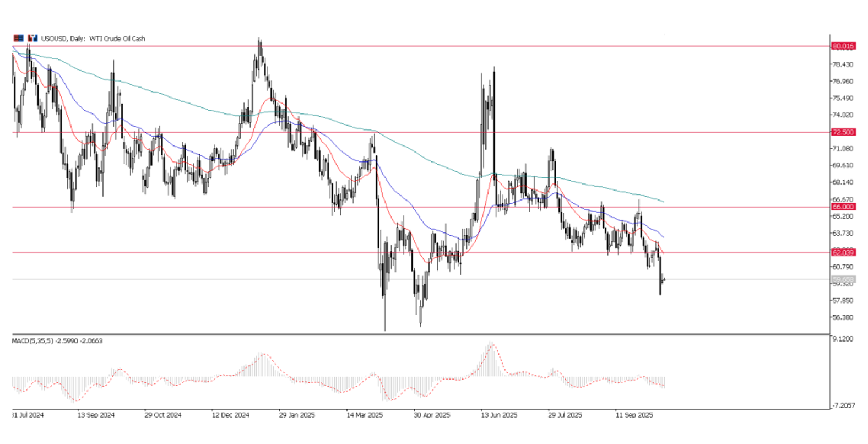The height and width of the screenshot is (444, 868).
Task: Select the 72.500 red price level label
Action: coord(843,132)
